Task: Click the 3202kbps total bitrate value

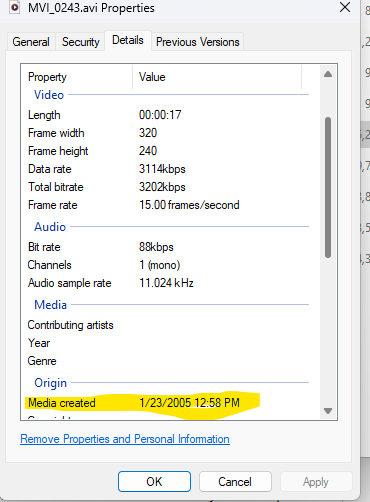Action: (x=162, y=187)
